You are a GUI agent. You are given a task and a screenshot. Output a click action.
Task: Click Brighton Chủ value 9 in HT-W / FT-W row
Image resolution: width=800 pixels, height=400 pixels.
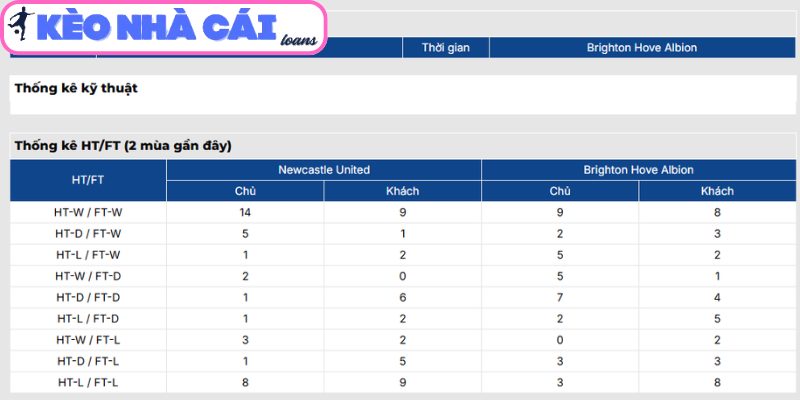[560, 212]
